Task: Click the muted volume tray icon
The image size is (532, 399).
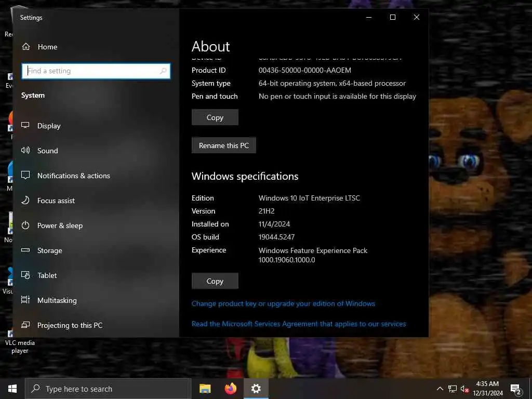Action: click(x=464, y=389)
